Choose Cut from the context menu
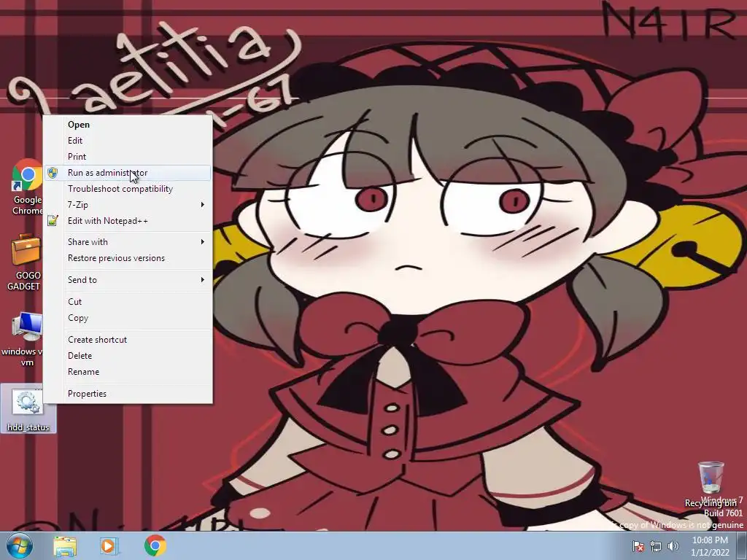Viewport: 747px width, 560px height. click(x=128, y=301)
